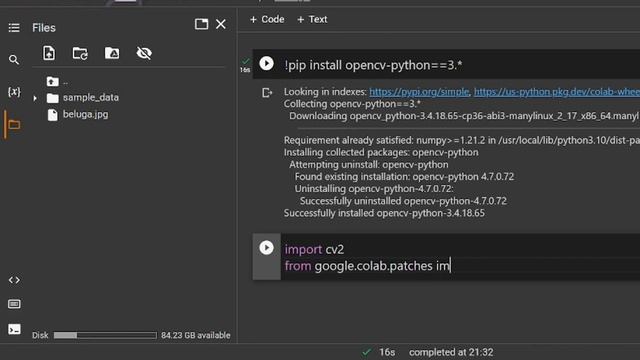Toggle show hidden files eye icon

(x=144, y=53)
